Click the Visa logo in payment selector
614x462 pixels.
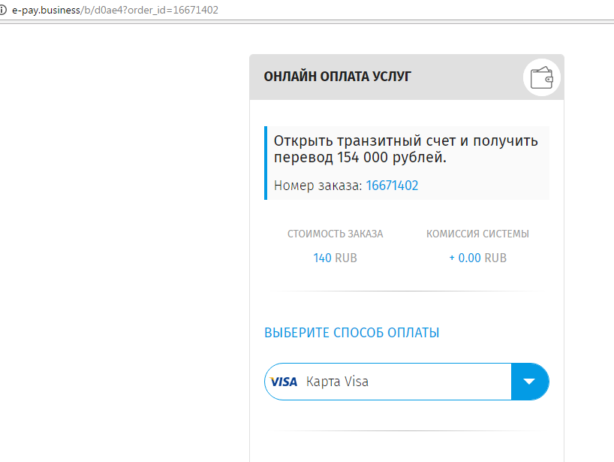tap(284, 382)
